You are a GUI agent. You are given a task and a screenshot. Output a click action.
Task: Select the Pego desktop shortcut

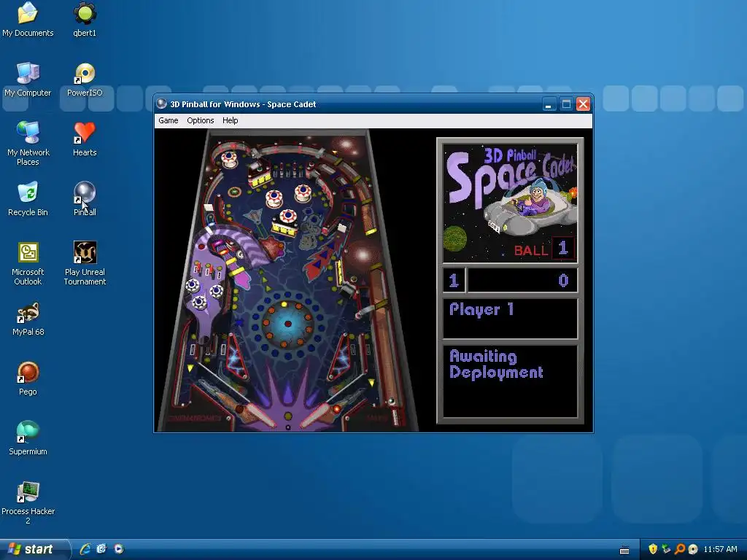coord(28,378)
